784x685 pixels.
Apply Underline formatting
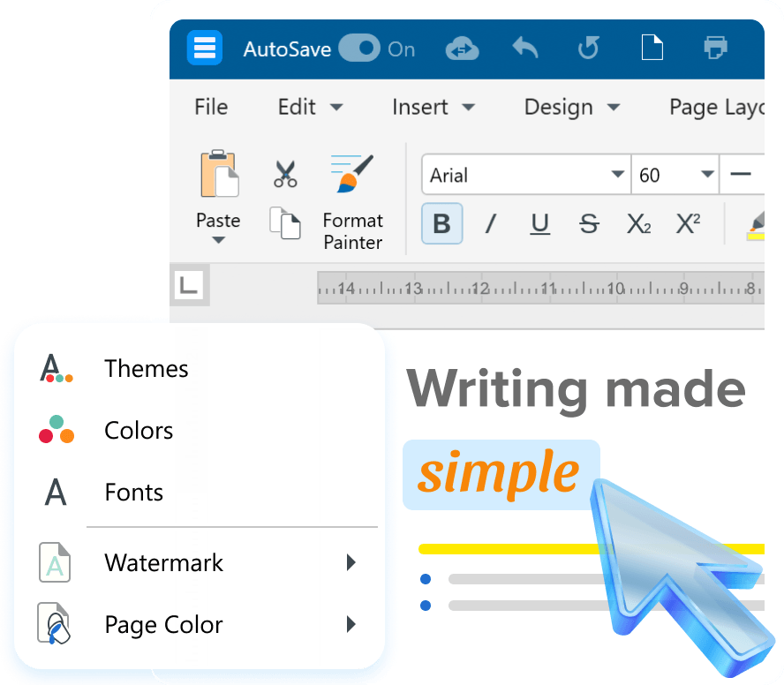point(539,224)
